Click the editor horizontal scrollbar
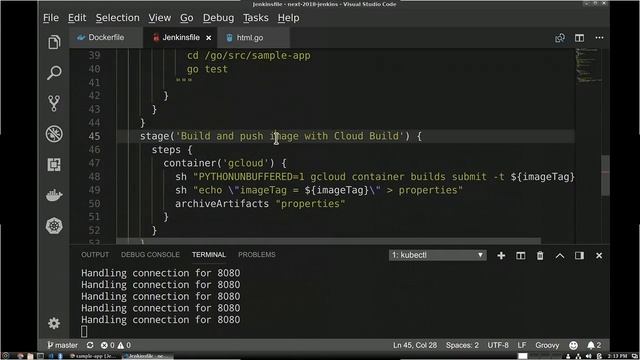The image size is (640, 360). pos(329,242)
